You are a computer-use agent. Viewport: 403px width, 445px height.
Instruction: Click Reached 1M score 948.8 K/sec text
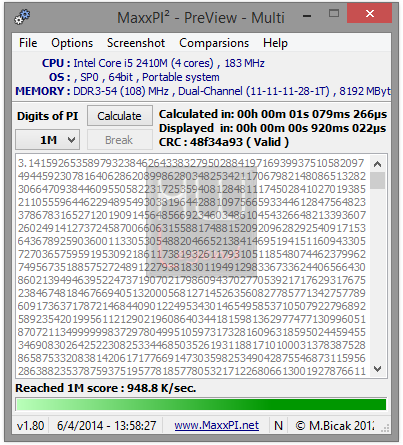pyautogui.click(x=106, y=388)
